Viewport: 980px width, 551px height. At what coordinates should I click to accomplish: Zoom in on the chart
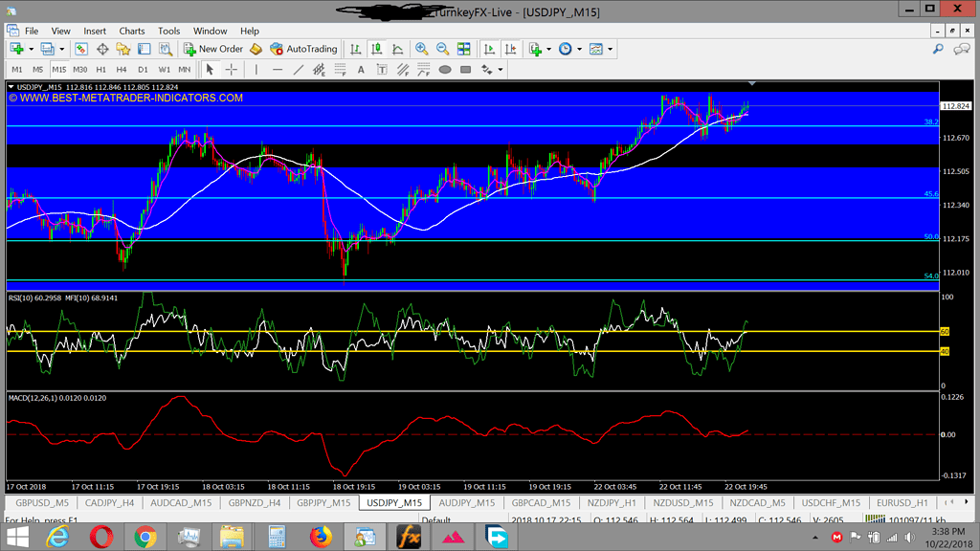pyautogui.click(x=421, y=49)
